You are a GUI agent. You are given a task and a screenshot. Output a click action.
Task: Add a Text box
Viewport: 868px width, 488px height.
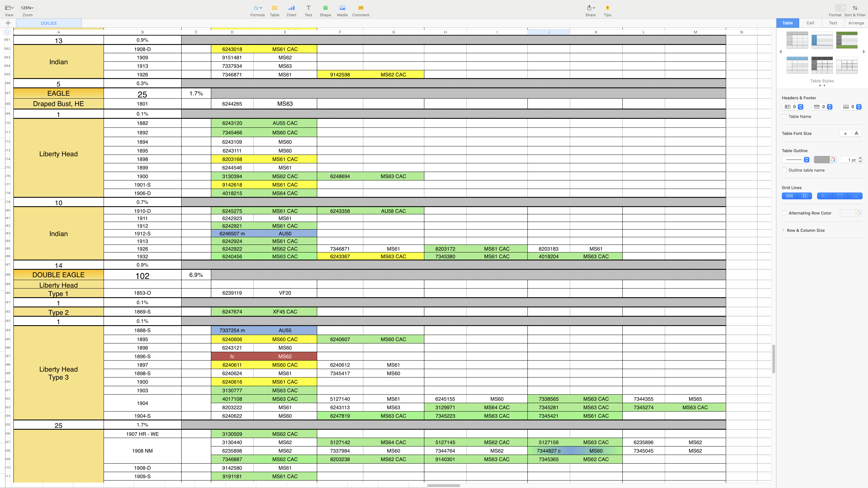(x=308, y=8)
